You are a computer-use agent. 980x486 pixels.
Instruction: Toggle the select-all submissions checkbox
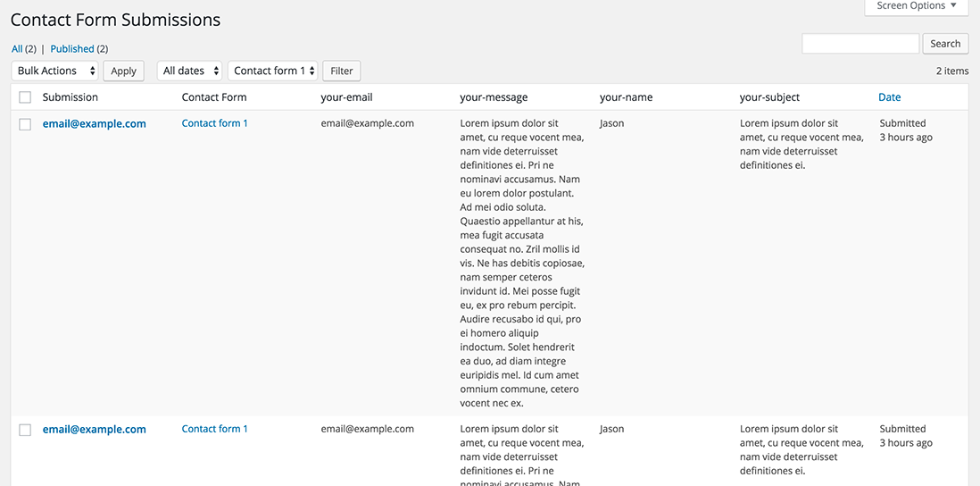[x=25, y=97]
